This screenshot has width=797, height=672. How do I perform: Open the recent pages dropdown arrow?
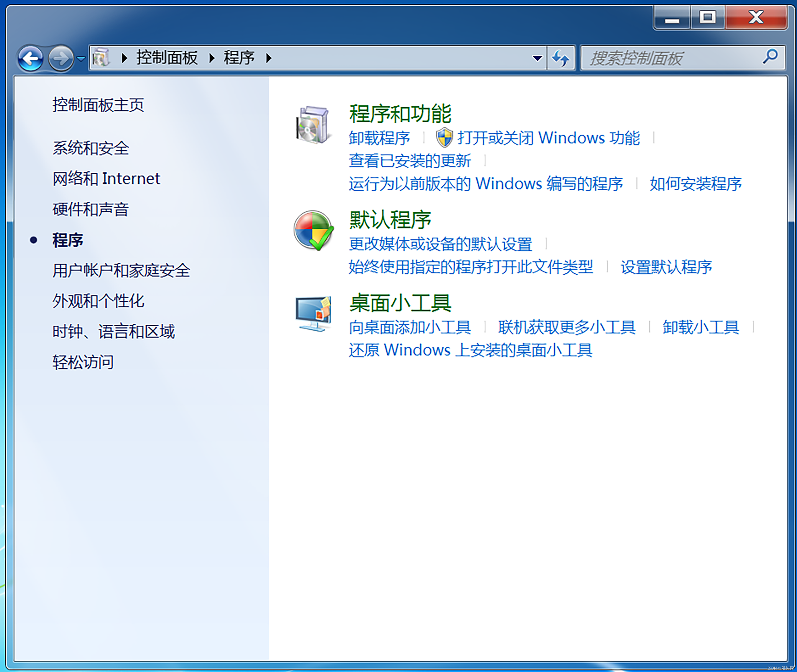point(81,59)
